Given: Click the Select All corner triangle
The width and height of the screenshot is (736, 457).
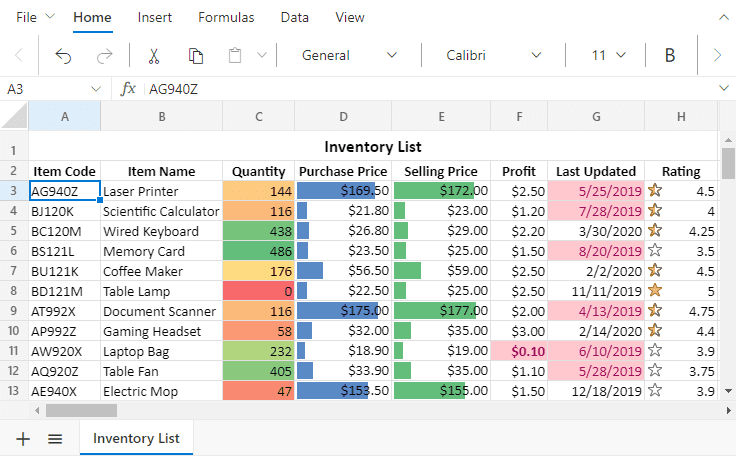Looking at the screenshot, I should 14,115.
